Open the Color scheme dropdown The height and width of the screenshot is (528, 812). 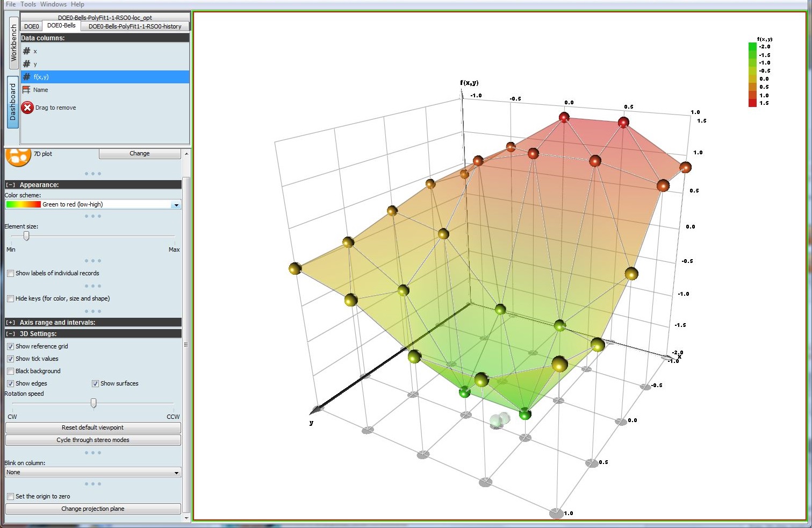point(176,205)
